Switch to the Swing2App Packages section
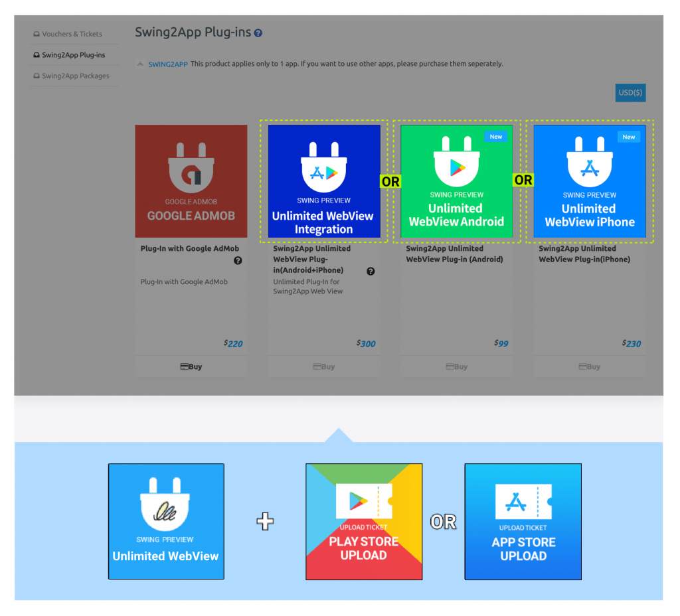 71,76
